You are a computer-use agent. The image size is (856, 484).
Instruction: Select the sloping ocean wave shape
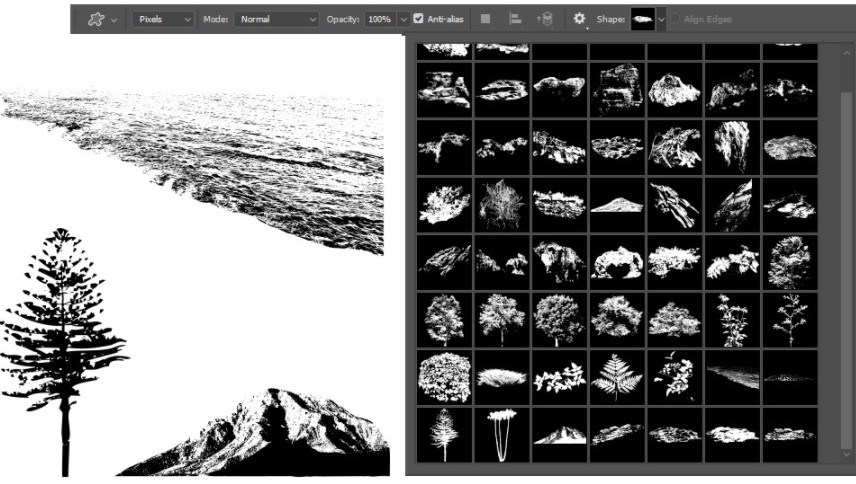click(732, 378)
